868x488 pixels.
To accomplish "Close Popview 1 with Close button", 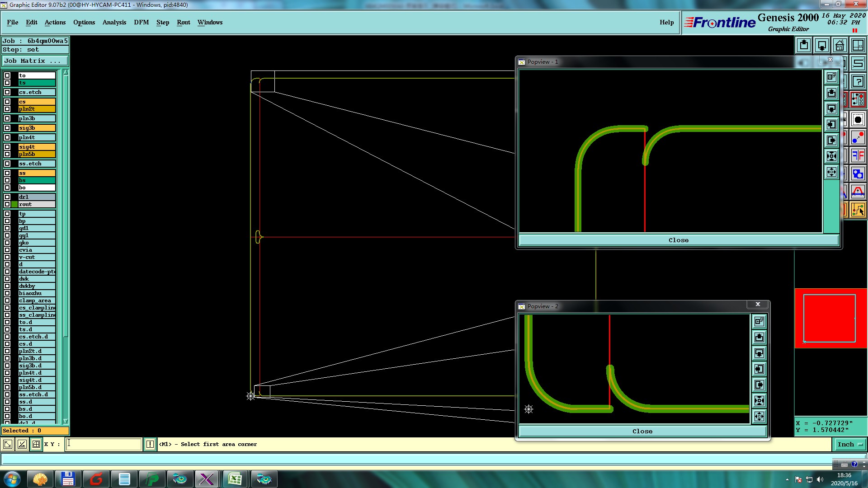I will [678, 240].
